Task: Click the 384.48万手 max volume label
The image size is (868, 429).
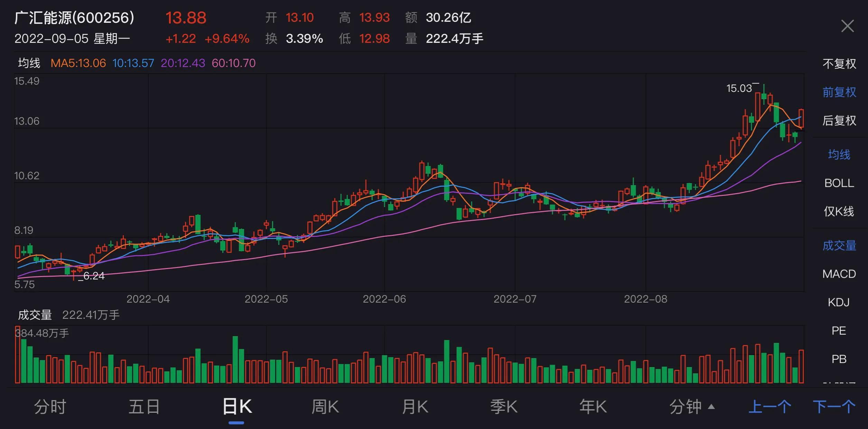Action: tap(42, 333)
